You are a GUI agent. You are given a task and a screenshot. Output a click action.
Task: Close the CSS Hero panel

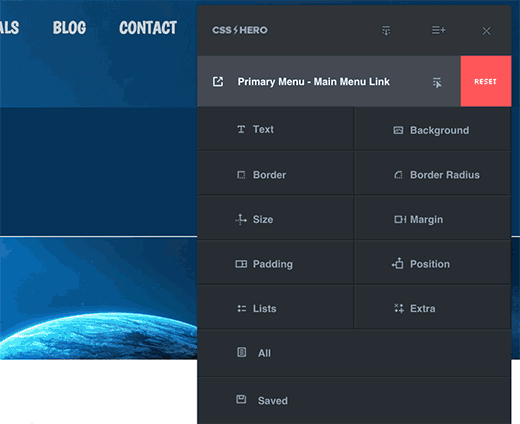(486, 31)
